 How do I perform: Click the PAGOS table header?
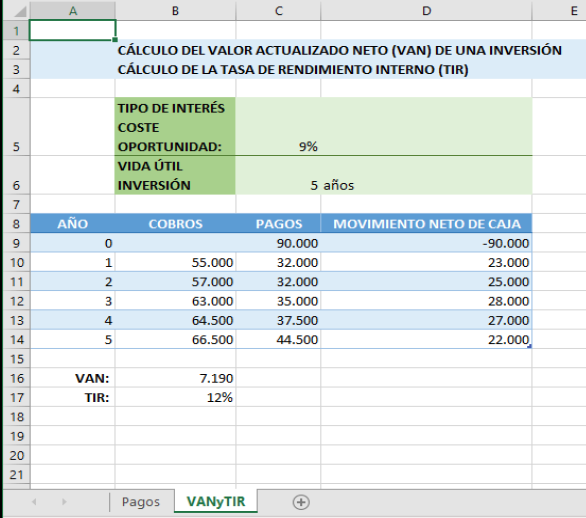pyautogui.click(x=278, y=223)
